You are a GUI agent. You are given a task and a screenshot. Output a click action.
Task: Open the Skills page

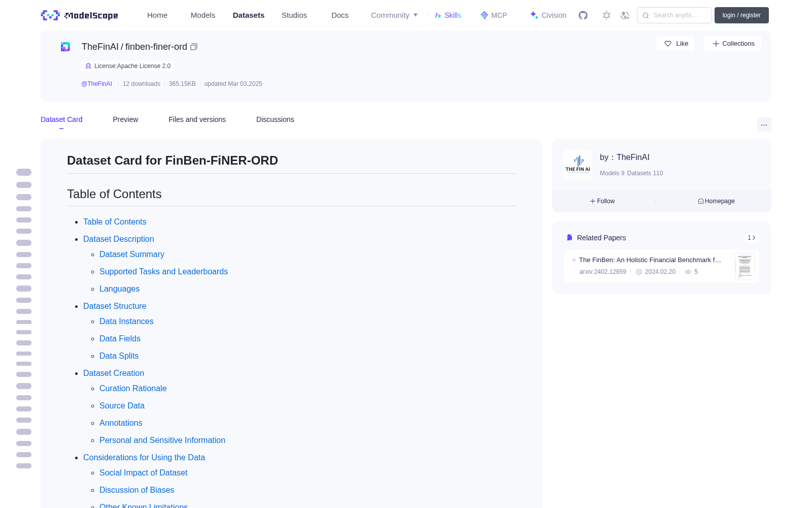pyautogui.click(x=448, y=15)
